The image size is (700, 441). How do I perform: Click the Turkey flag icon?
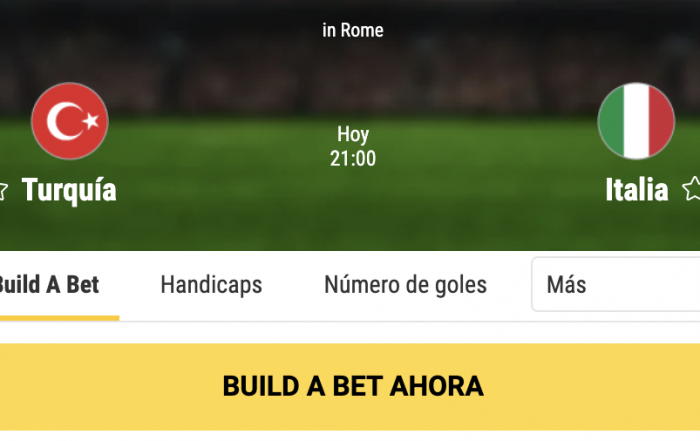[x=70, y=121]
